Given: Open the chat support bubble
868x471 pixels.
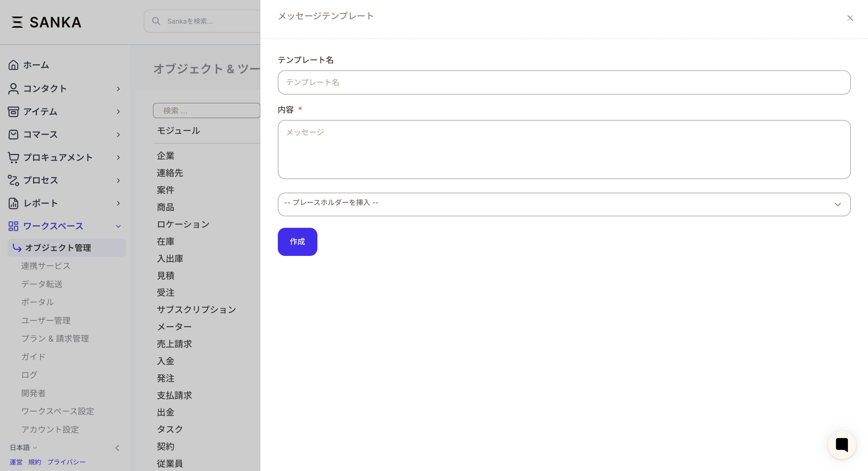Looking at the screenshot, I should [842, 445].
